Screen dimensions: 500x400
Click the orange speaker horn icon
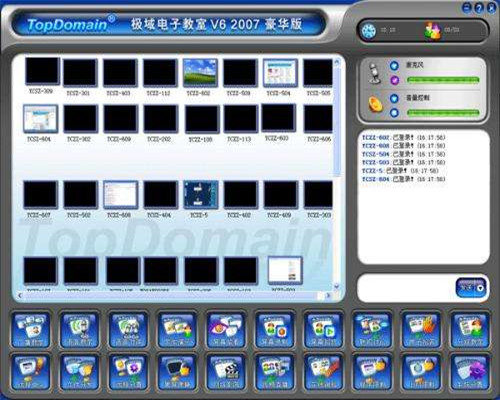375,105
